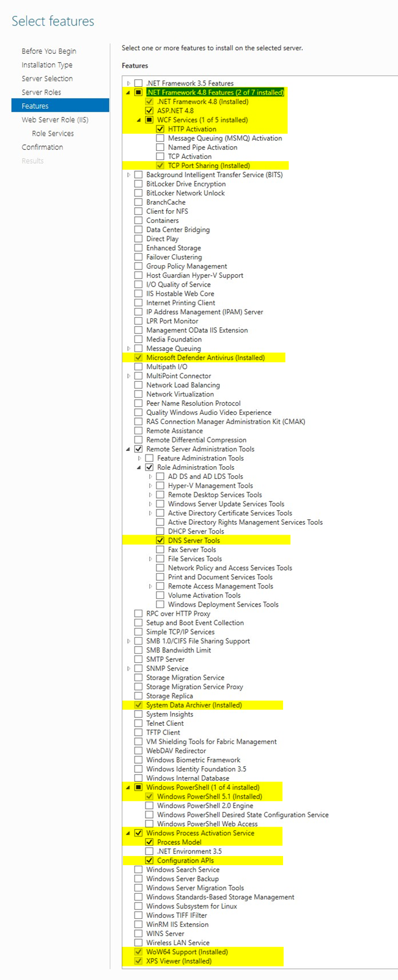Tick RPC over HTTP Proxy checkbox
Screen dimensions: 398x980
pos(139,613)
